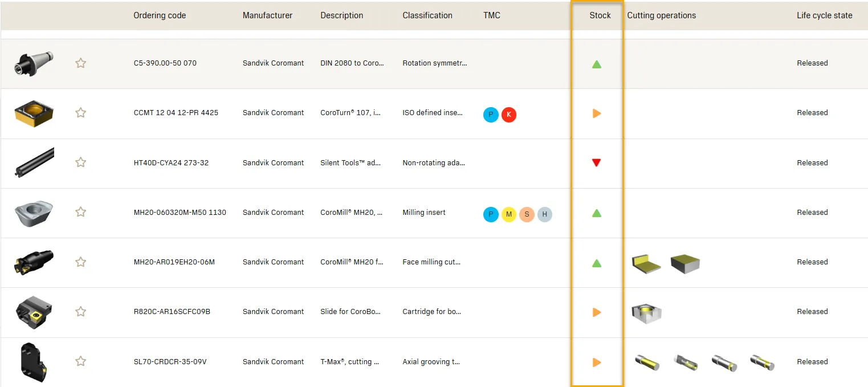
Task: Click green stock triangle for C5-390.00-50 070
Action: (x=597, y=64)
